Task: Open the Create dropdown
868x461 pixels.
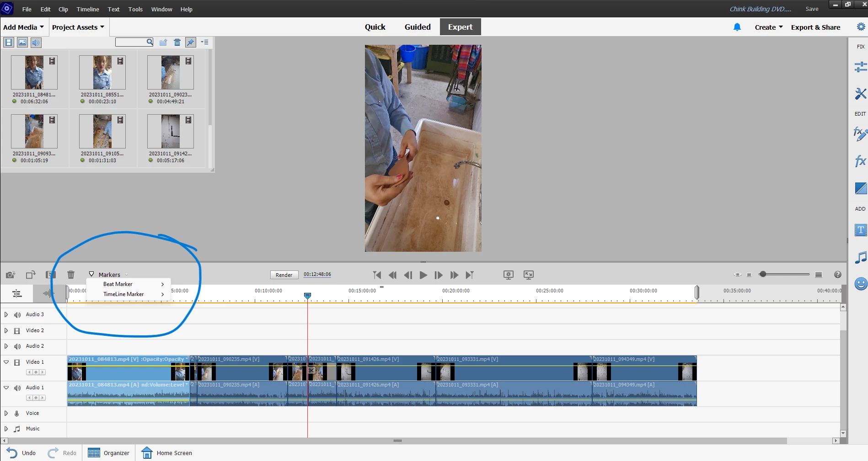Action: tap(769, 27)
